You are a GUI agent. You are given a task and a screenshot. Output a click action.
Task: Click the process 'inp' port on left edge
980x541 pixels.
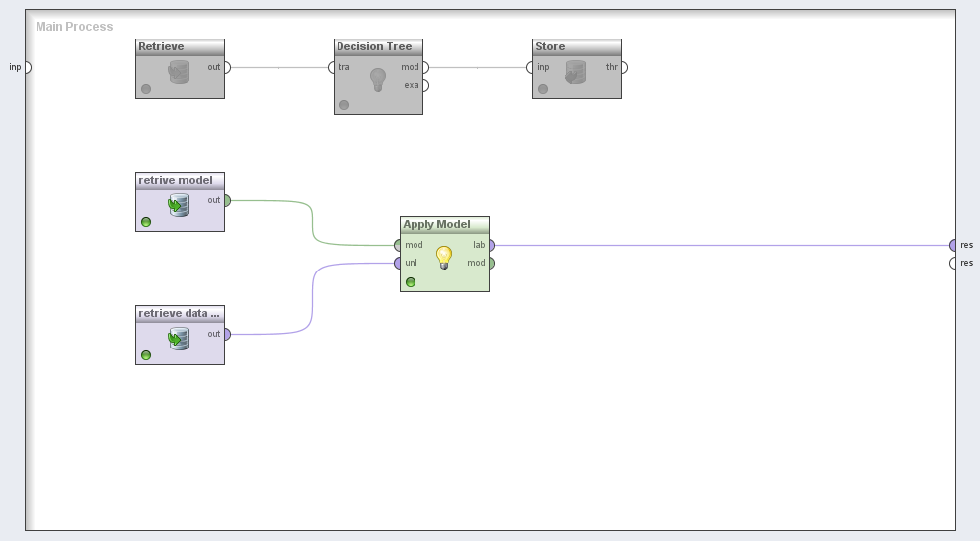(x=28, y=67)
